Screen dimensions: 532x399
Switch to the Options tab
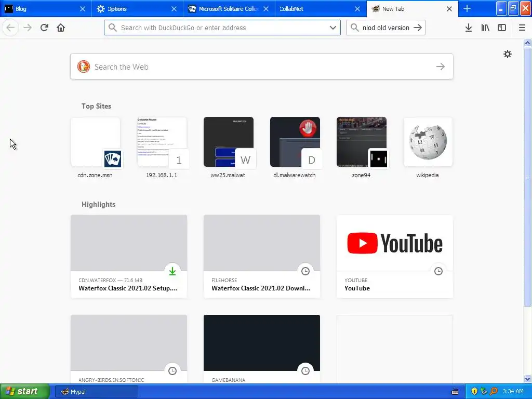137,9
